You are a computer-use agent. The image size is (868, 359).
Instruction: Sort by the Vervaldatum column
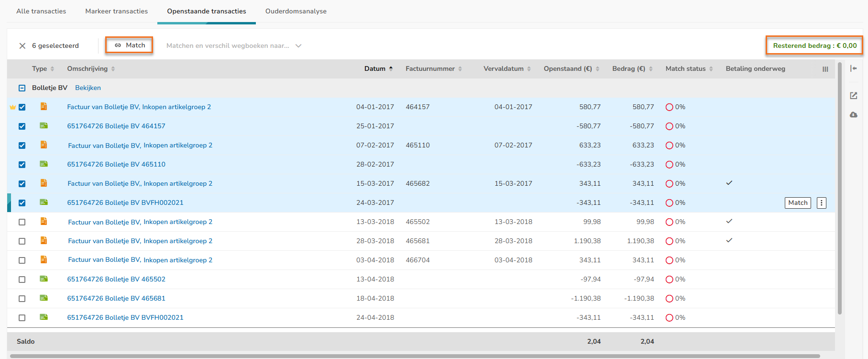[x=507, y=69]
